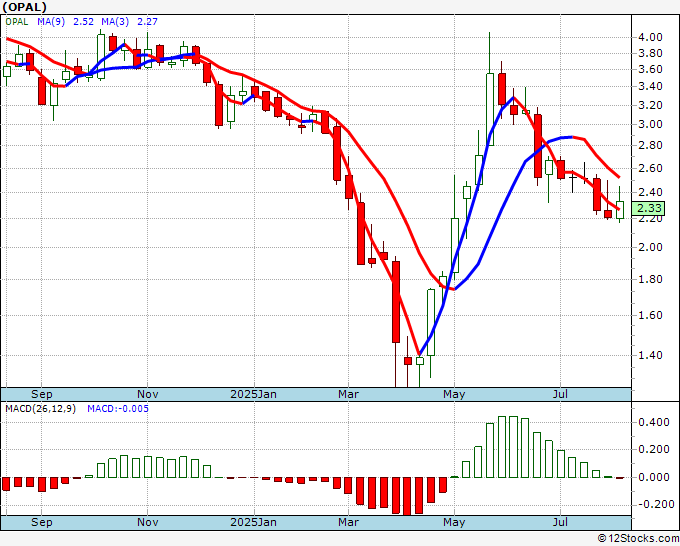
Task: Click the 0.000 MACD axis label
Action: [654, 477]
